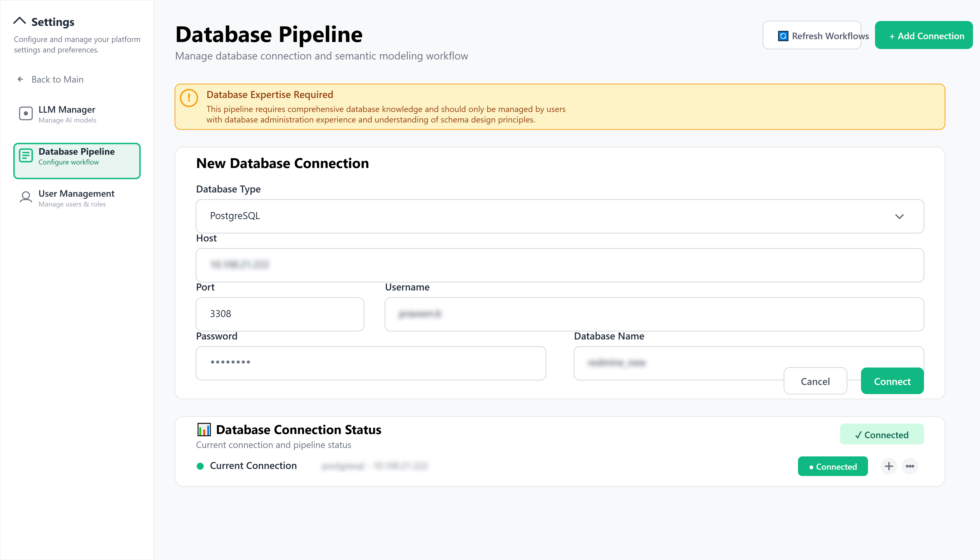This screenshot has height=560, width=980.
Task: Cancel the new database connection
Action: tap(815, 381)
